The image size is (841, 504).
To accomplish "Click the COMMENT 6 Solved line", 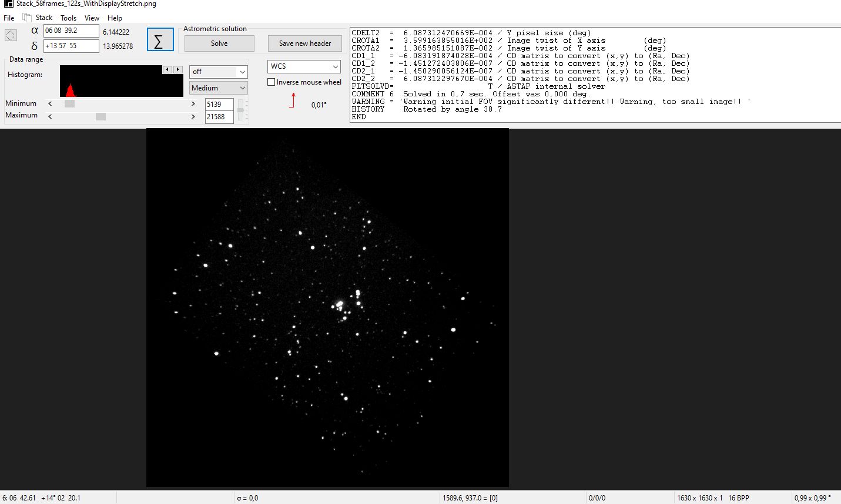I will click(x=471, y=94).
